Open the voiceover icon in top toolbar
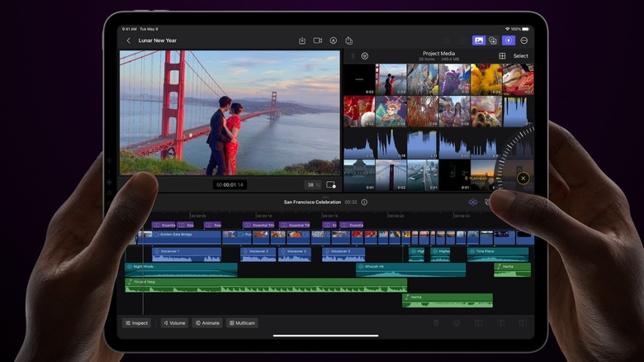644x362 pixels. [x=334, y=40]
